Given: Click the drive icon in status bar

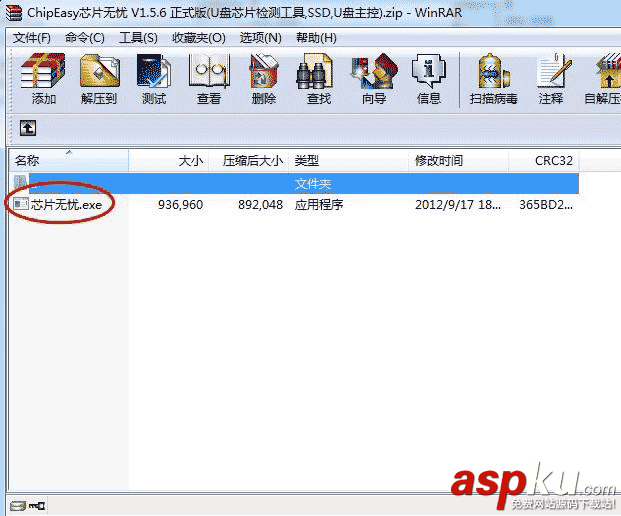Looking at the screenshot, I should (x=18, y=506).
